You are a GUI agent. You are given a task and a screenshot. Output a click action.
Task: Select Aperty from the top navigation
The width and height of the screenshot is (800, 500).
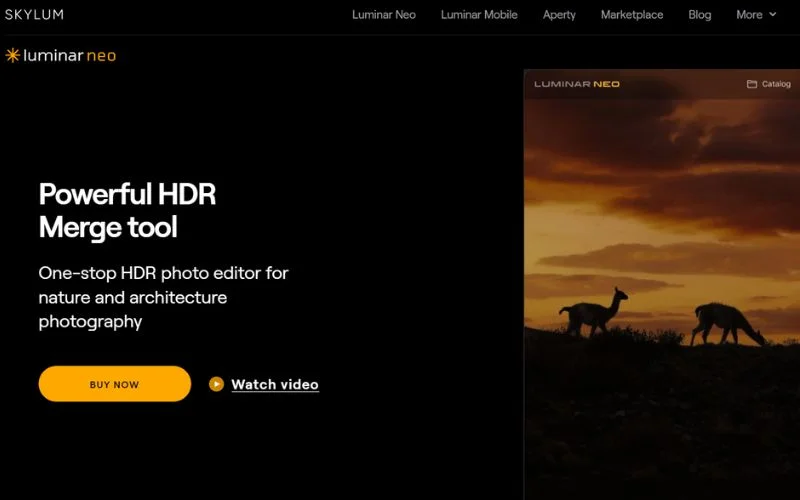[559, 15]
